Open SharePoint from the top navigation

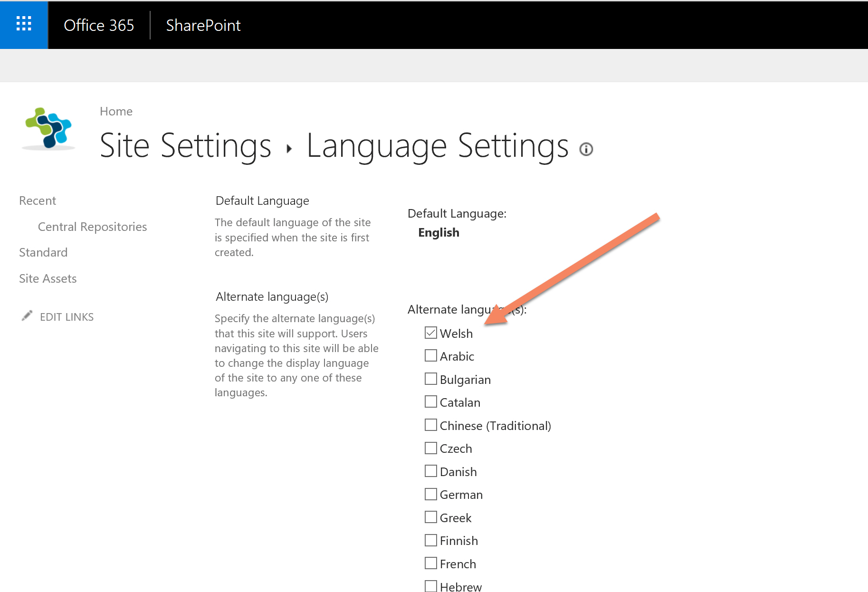click(203, 25)
